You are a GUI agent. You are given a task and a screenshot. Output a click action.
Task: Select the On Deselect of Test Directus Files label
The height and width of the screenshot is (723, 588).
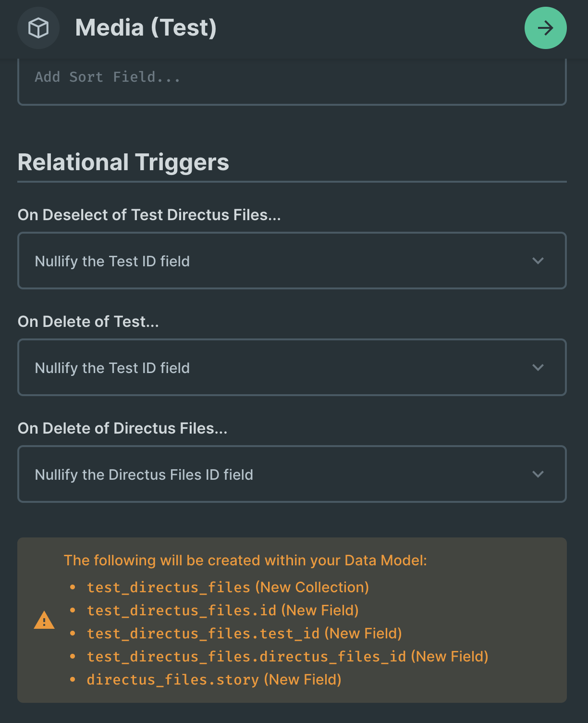pyautogui.click(x=149, y=215)
